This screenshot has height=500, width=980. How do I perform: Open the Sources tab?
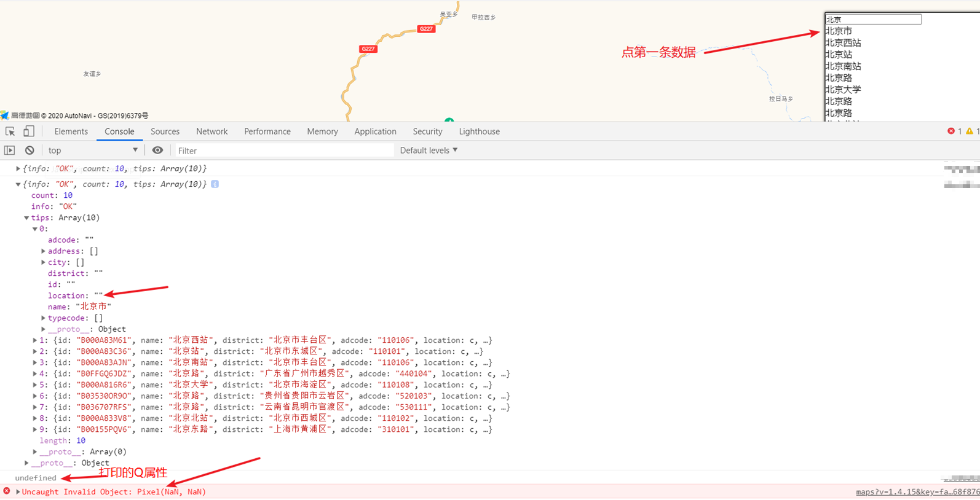[165, 131]
